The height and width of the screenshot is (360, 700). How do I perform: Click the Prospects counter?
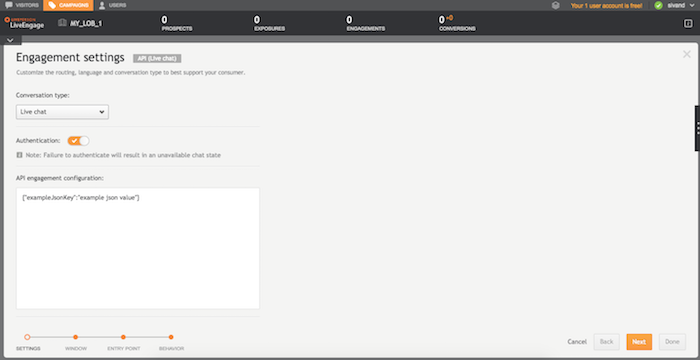(x=177, y=24)
